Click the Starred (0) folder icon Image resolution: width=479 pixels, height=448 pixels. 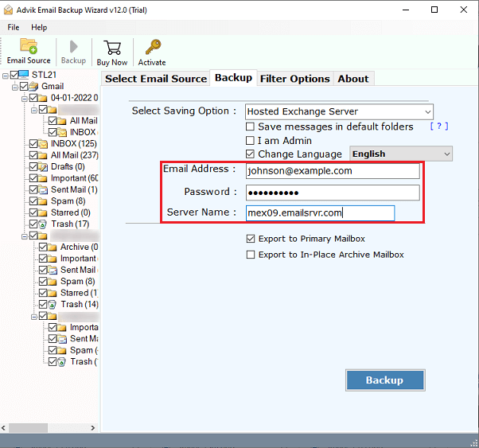tap(43, 212)
